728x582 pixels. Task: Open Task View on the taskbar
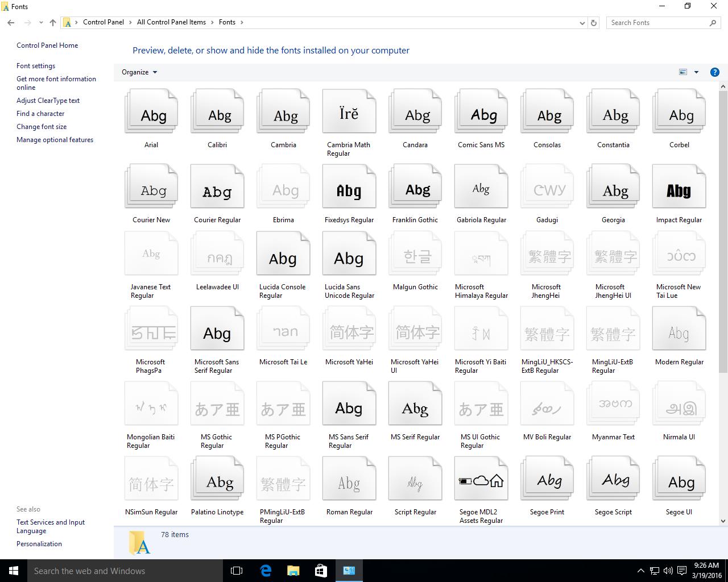click(237, 571)
